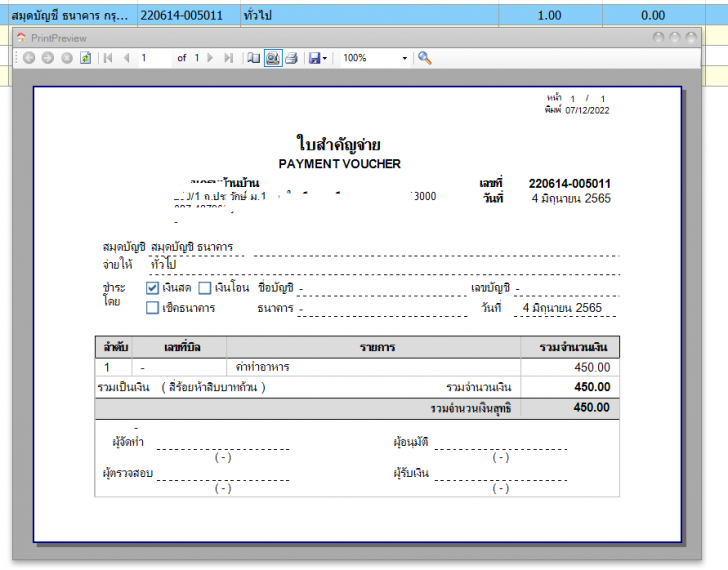
Task: Open the printer Print dialog icon
Action: pos(292,58)
